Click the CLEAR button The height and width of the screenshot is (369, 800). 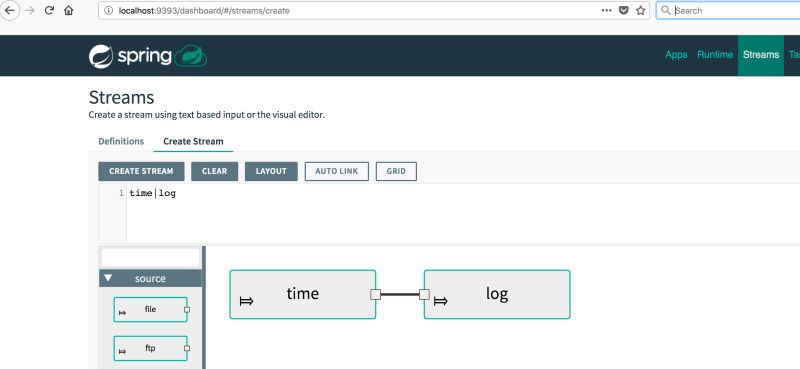pos(214,171)
